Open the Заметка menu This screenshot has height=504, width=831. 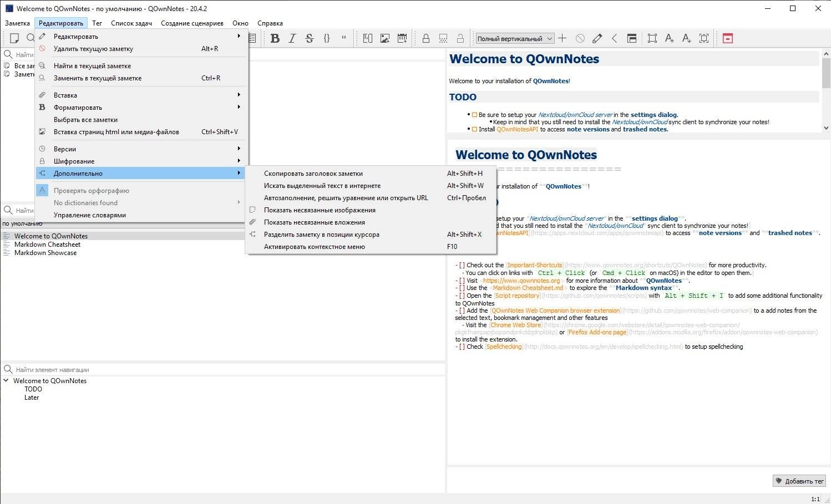(17, 23)
